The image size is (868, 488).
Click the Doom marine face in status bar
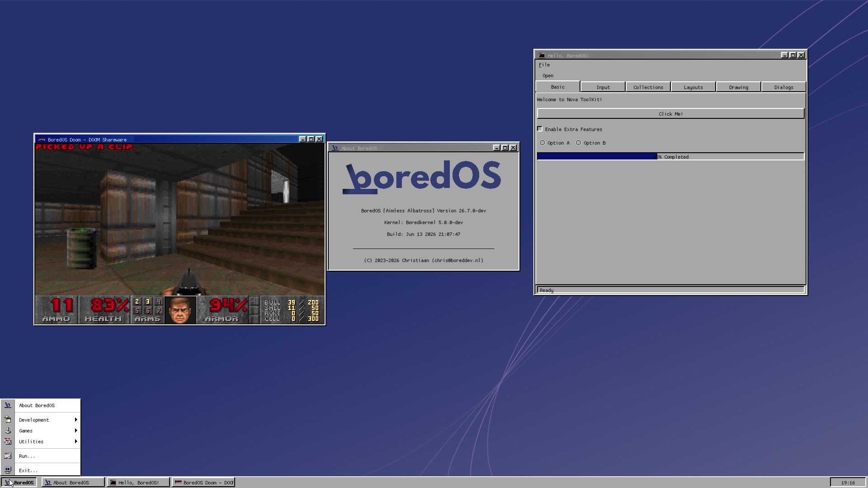pos(180,310)
